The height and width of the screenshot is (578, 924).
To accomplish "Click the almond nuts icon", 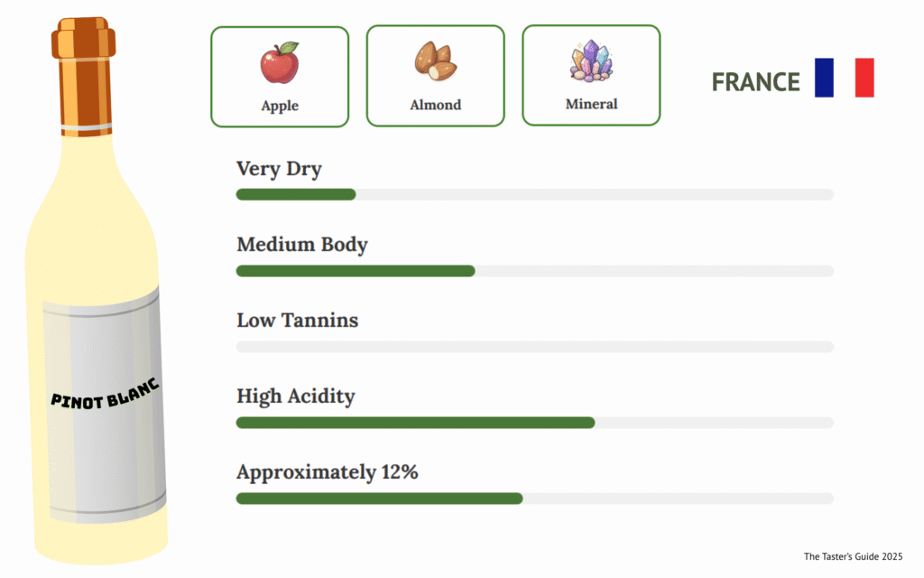I will [435, 61].
